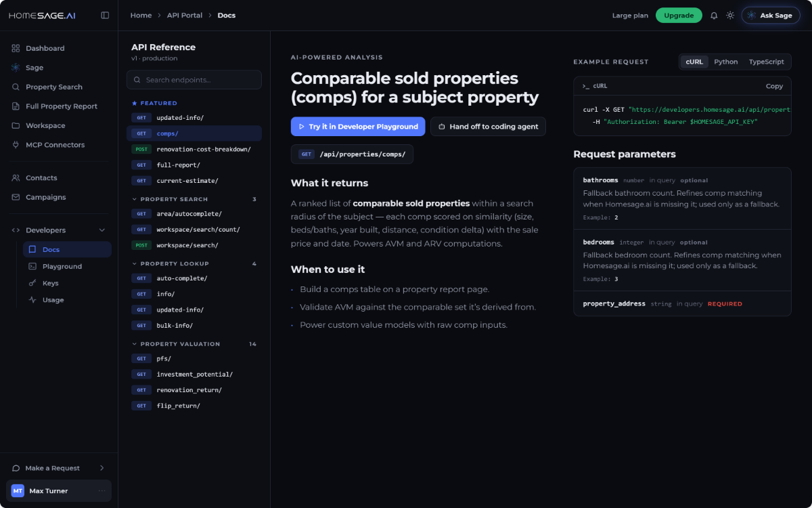Toggle the sidebar collapse icon
This screenshot has height=508, width=812.
(105, 15)
